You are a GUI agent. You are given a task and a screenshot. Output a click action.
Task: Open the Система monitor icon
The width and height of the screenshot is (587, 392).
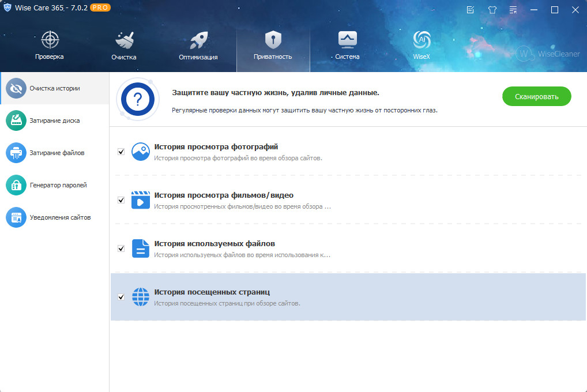pyautogui.click(x=347, y=40)
